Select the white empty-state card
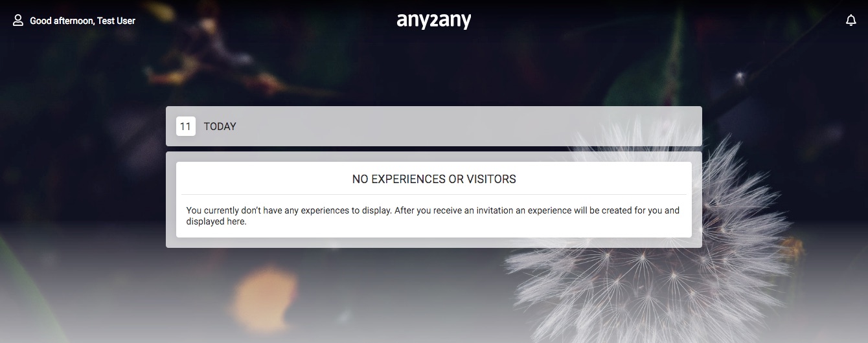 (434, 199)
